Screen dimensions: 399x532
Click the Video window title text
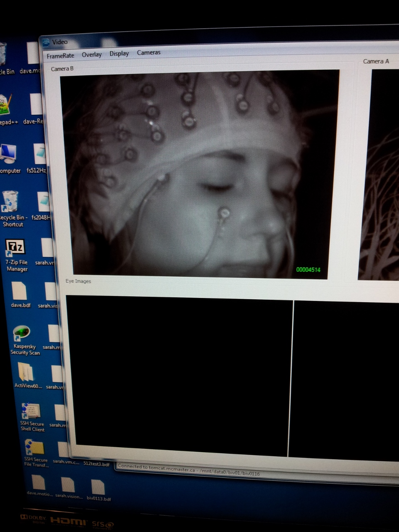point(60,42)
